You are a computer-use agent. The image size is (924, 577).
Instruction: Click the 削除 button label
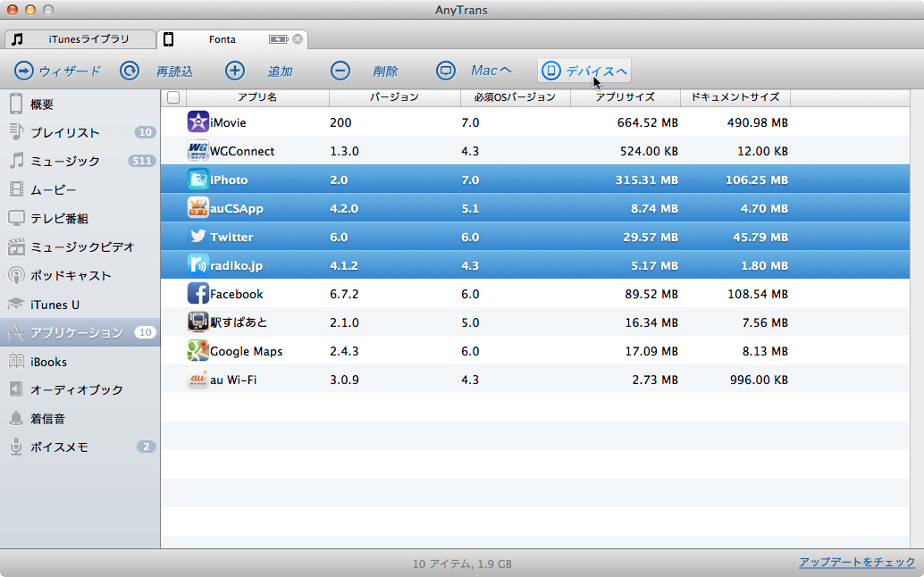click(385, 71)
